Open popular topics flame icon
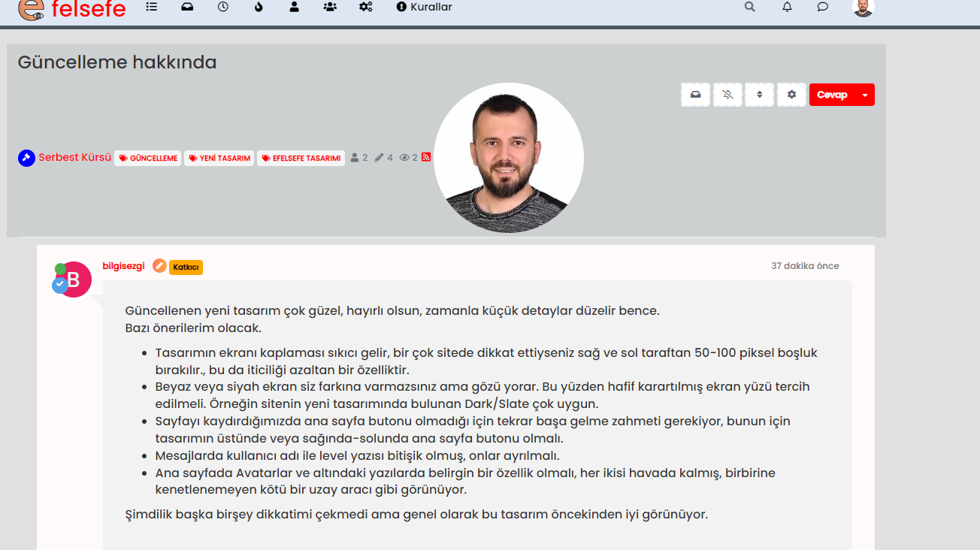This screenshot has height=550, width=980. click(259, 7)
